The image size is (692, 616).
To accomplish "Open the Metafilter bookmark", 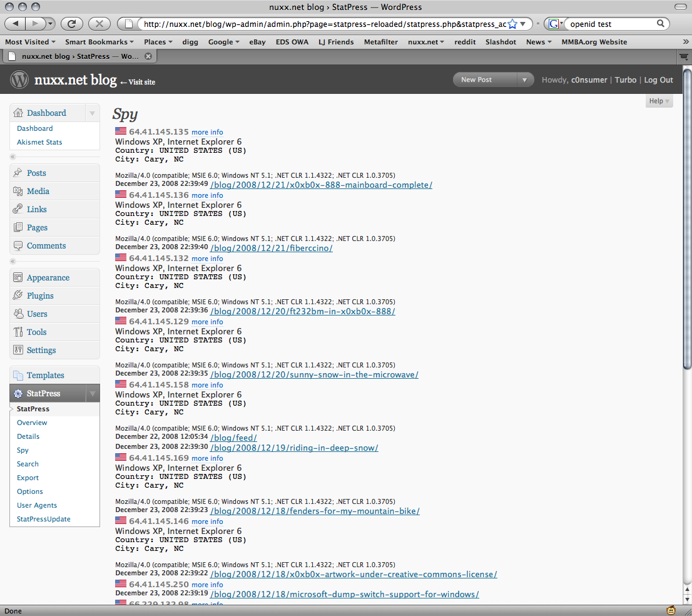I will (x=380, y=42).
